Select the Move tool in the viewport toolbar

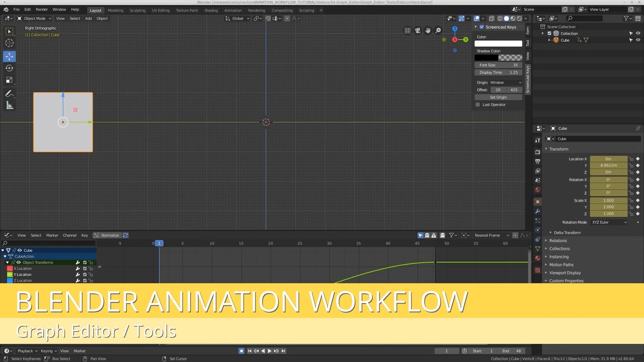click(x=9, y=57)
